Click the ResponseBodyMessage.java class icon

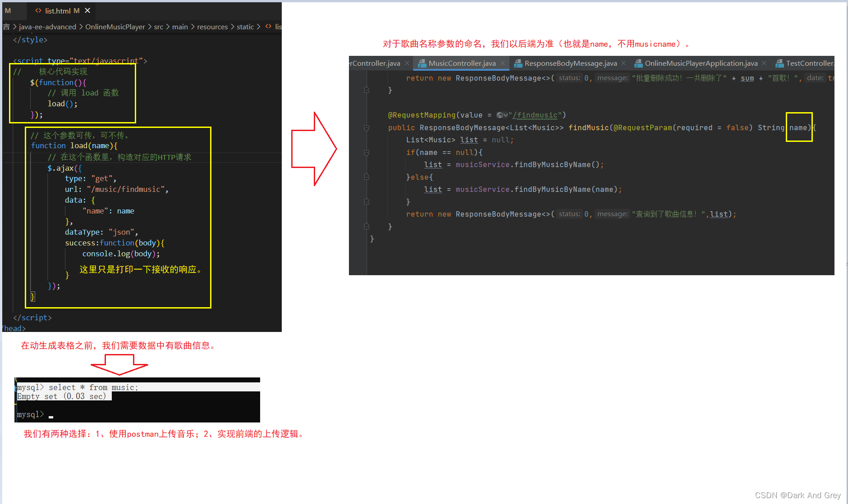(518, 64)
